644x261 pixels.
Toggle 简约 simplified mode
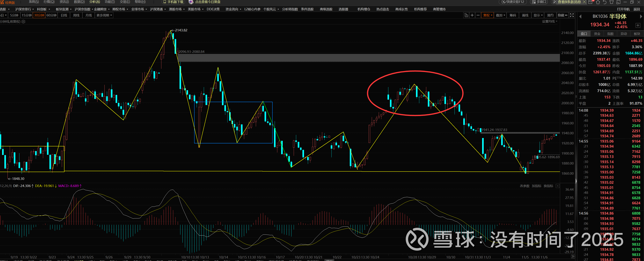tap(550, 15)
